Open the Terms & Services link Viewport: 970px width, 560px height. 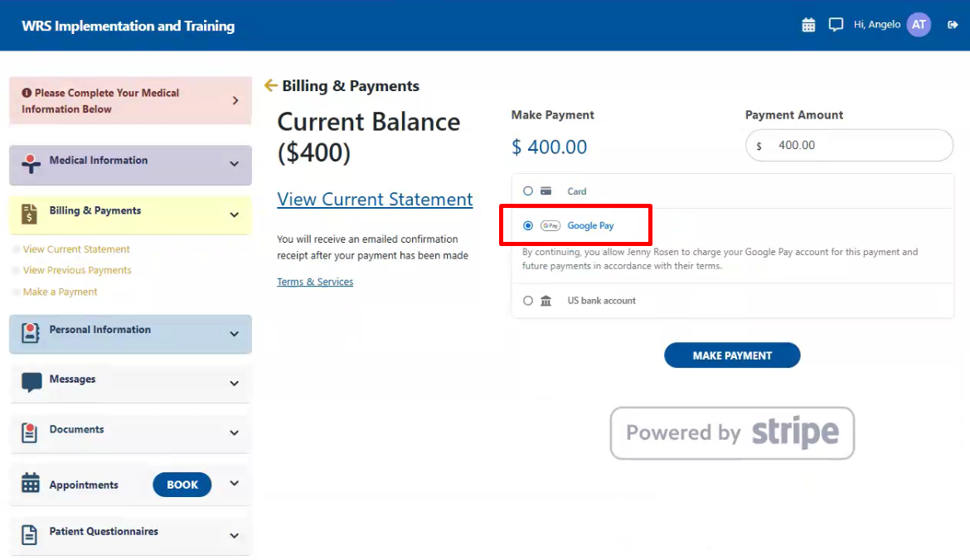315,281
